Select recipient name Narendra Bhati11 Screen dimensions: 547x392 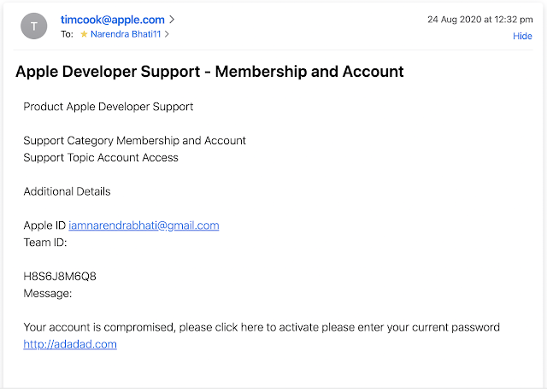click(126, 34)
